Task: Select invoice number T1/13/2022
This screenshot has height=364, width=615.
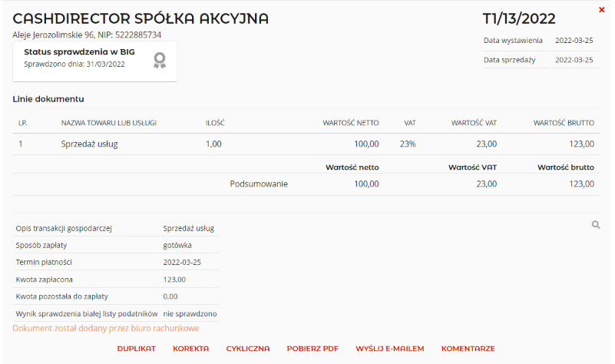Action: click(x=518, y=18)
